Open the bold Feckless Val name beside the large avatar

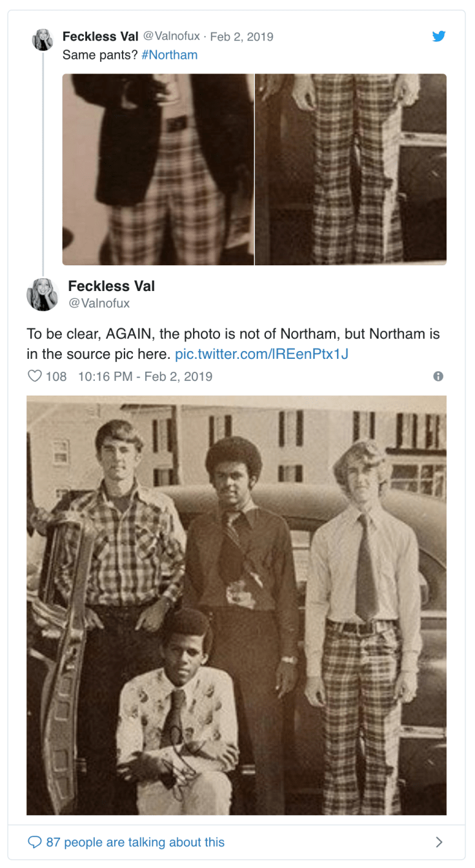pyautogui.click(x=112, y=286)
